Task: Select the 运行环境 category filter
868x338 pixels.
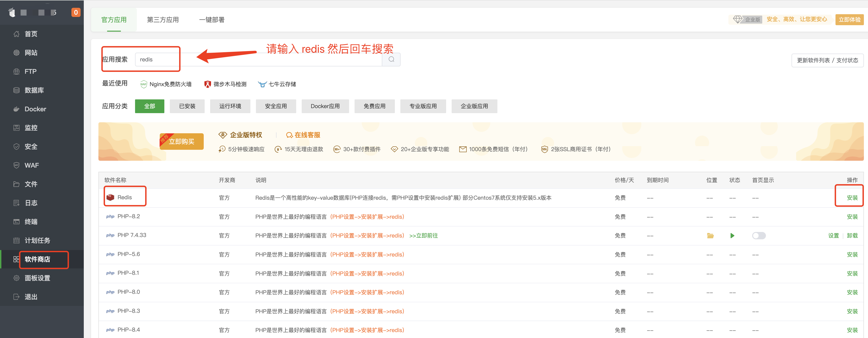Action: 230,106
